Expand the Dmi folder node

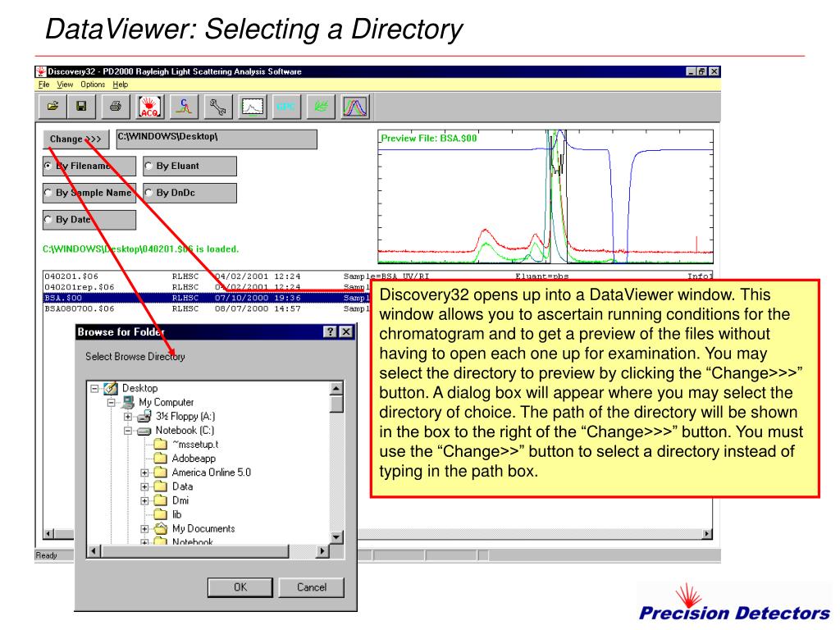coord(144,500)
